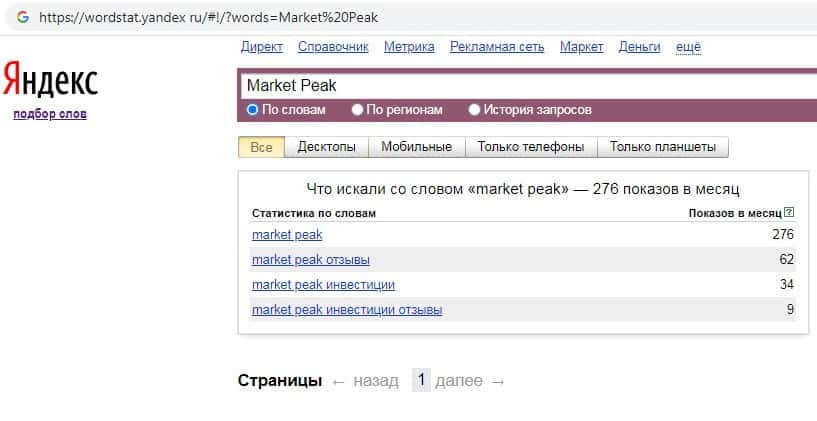817x421 pixels.
Task: Click the подбор слов link
Action: point(50,114)
